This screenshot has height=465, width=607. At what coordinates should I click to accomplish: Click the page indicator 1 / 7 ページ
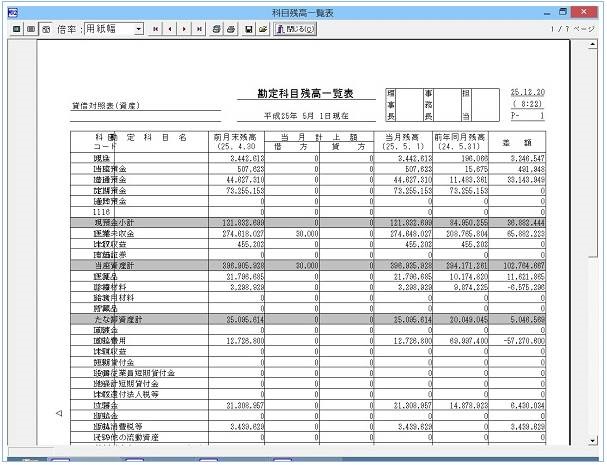coord(573,29)
